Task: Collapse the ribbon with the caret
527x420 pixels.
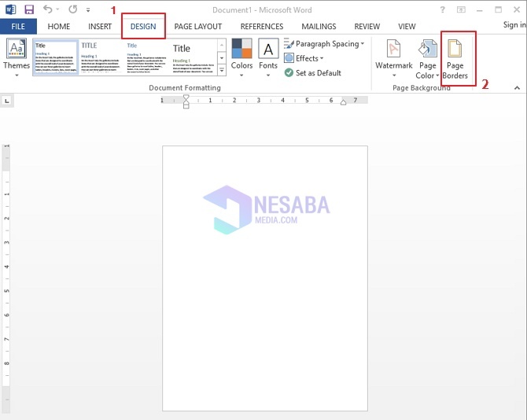Action: (517, 87)
